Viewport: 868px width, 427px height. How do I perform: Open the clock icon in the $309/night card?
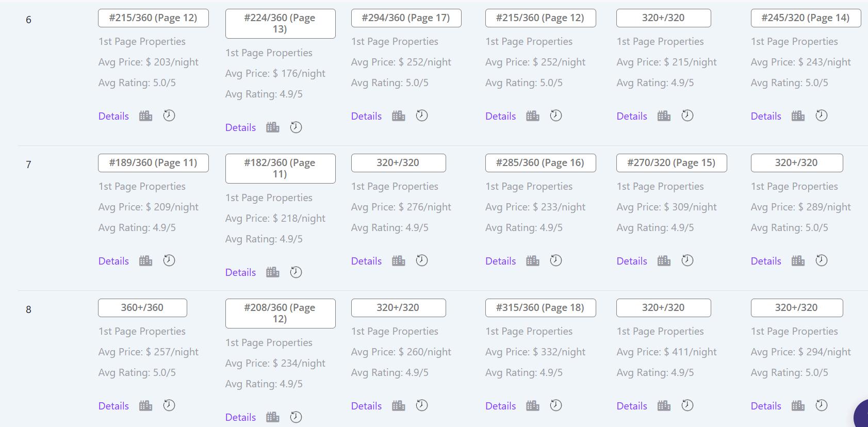click(x=687, y=260)
